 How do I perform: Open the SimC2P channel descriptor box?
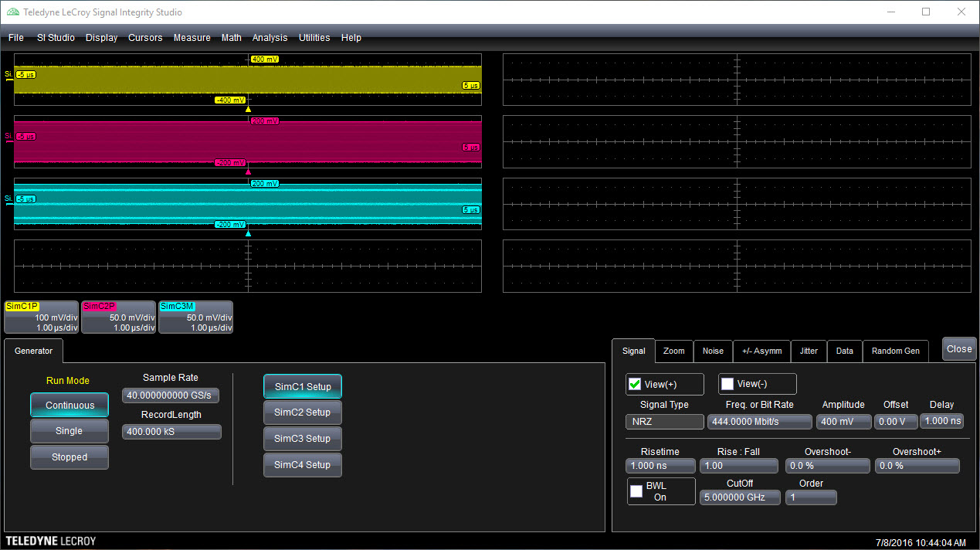coord(118,317)
